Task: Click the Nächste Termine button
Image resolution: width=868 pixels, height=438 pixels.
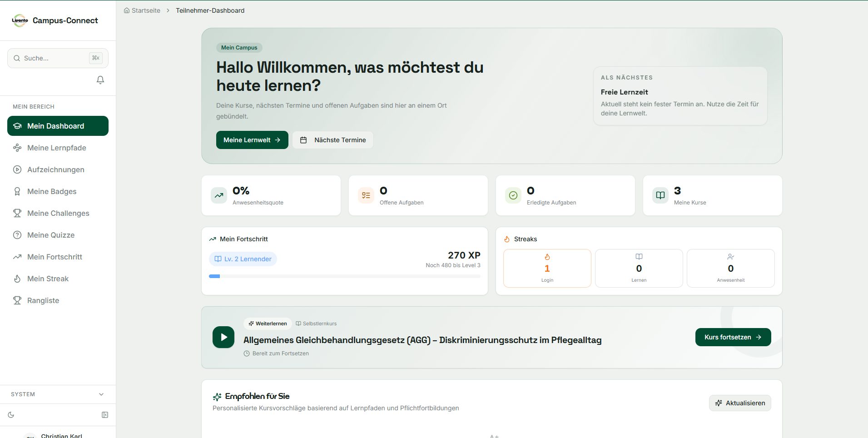Action: pyautogui.click(x=333, y=140)
